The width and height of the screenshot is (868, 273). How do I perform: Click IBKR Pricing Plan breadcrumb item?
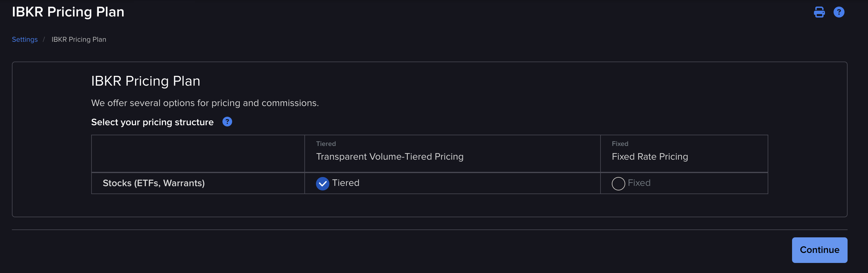coord(78,39)
